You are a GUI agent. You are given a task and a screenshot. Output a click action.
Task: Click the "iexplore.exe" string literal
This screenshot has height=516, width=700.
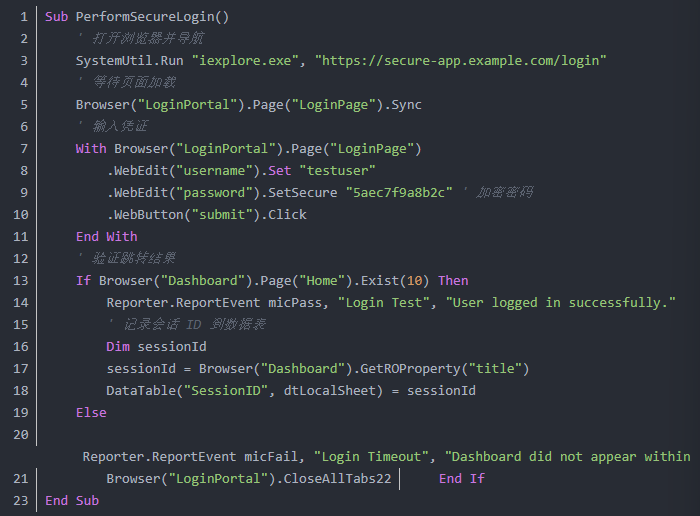(245, 61)
